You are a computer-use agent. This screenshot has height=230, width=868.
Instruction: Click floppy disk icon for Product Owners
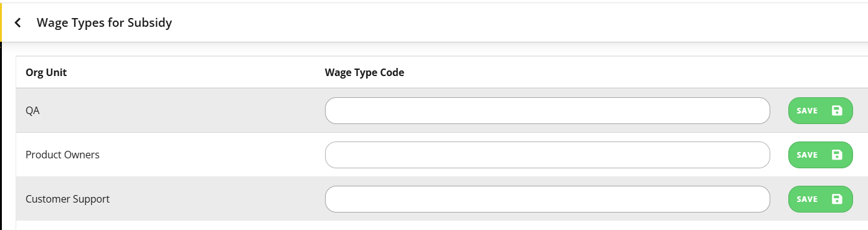point(837,155)
